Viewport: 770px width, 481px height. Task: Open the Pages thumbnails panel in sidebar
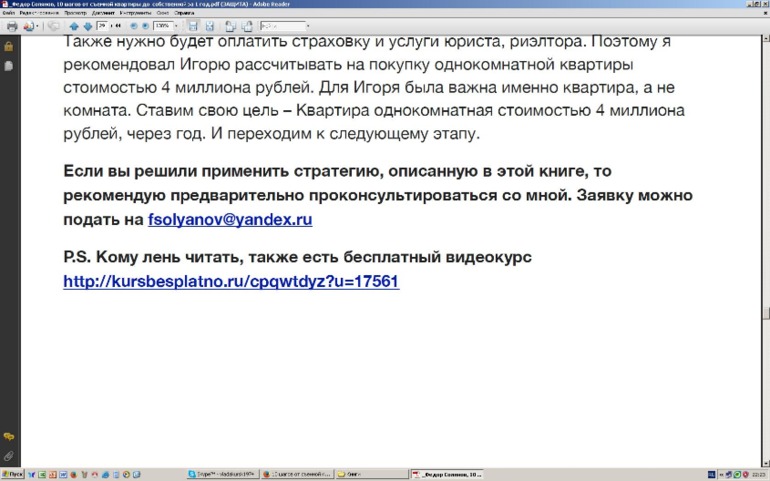pyautogui.click(x=8, y=65)
